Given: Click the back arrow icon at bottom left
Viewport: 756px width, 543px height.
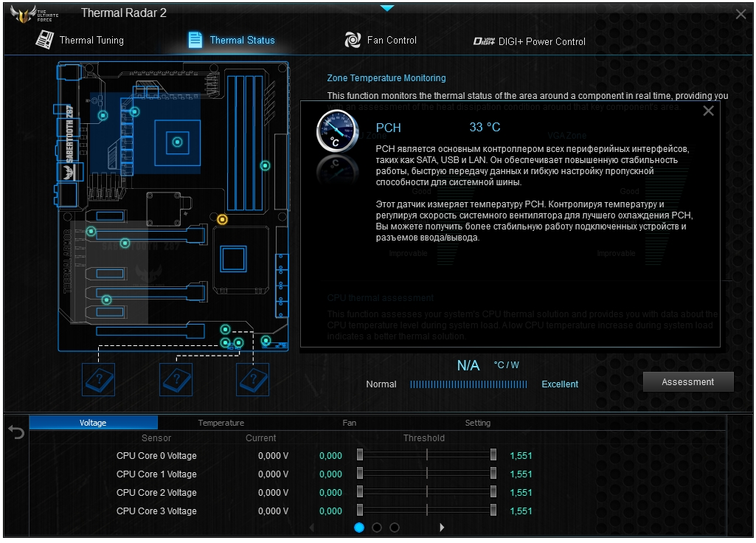Looking at the screenshot, I should [x=16, y=432].
